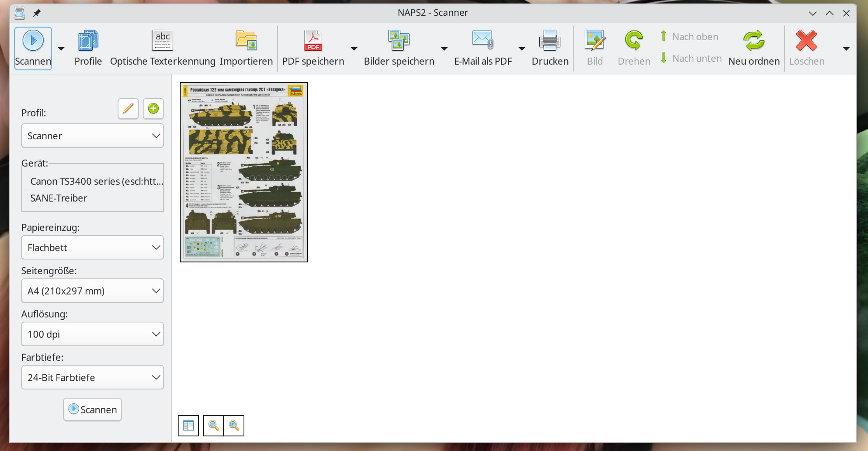This screenshot has width=868, height=451.
Task: Select the scanned tank page thumbnail
Action: [244, 172]
